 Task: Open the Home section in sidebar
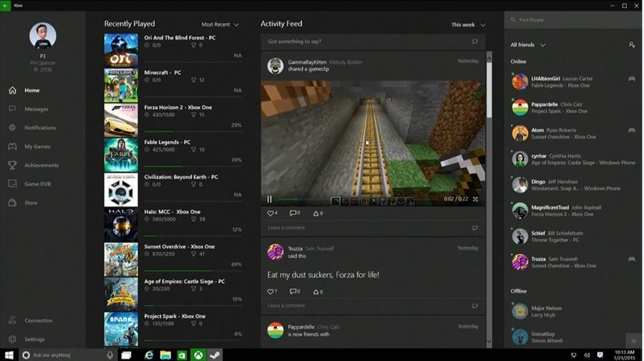pyautogui.click(x=24, y=90)
